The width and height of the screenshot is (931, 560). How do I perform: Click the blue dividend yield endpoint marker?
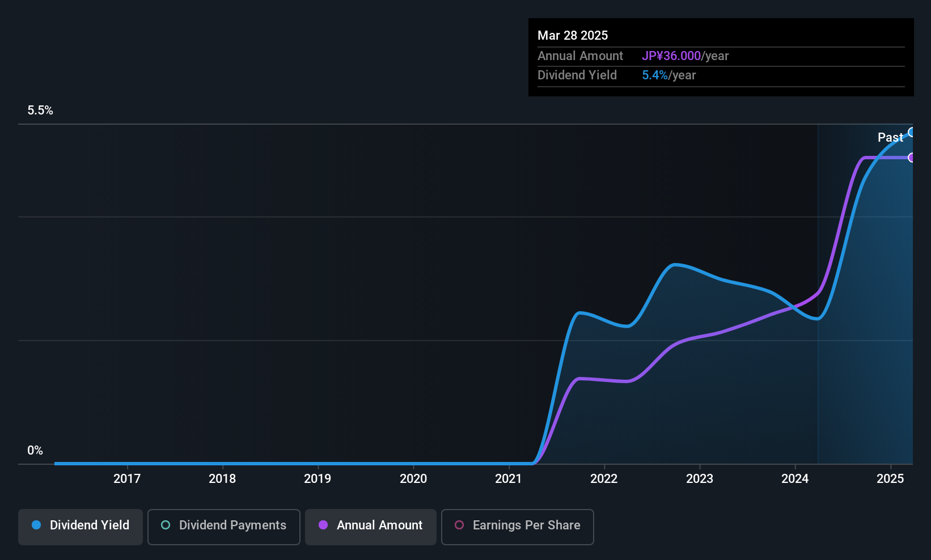pyautogui.click(x=912, y=132)
